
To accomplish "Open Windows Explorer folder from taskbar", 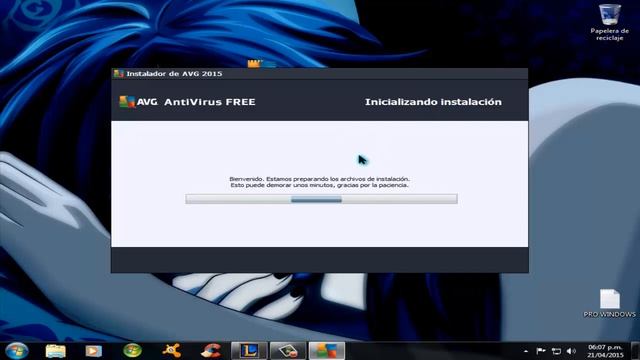I will tap(56, 351).
